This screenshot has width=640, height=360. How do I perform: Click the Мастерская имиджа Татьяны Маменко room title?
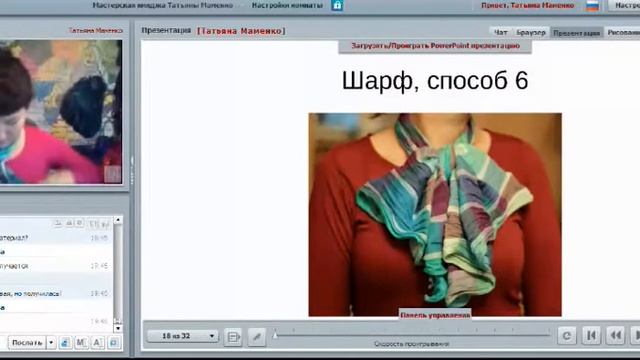point(163,5)
